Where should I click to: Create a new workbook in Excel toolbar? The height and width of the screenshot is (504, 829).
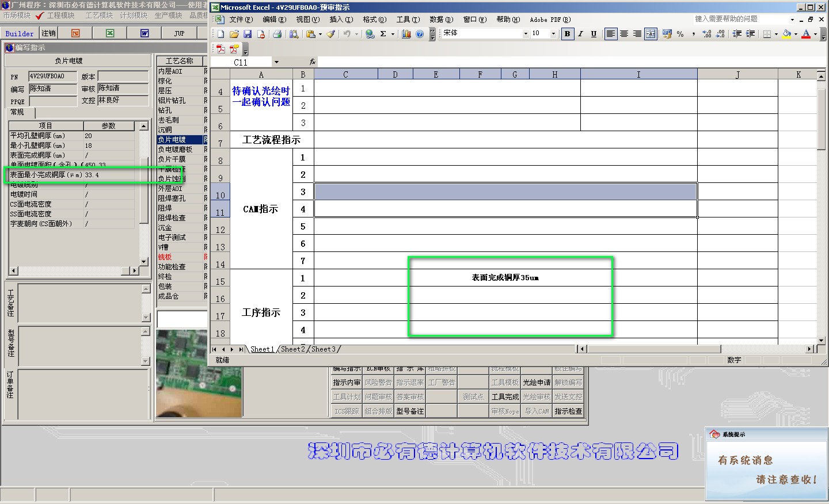point(220,34)
